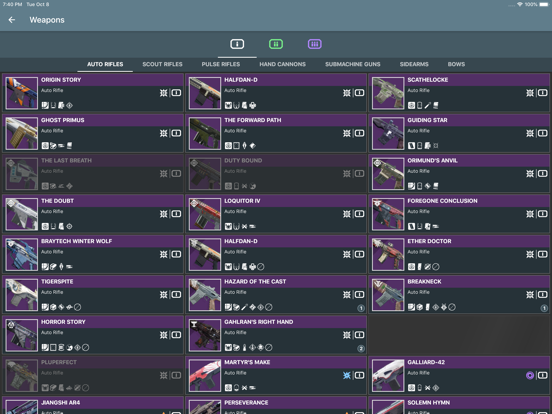Open Hazard of the Cast thumbnail
This screenshot has width=552, height=414.
tap(205, 295)
